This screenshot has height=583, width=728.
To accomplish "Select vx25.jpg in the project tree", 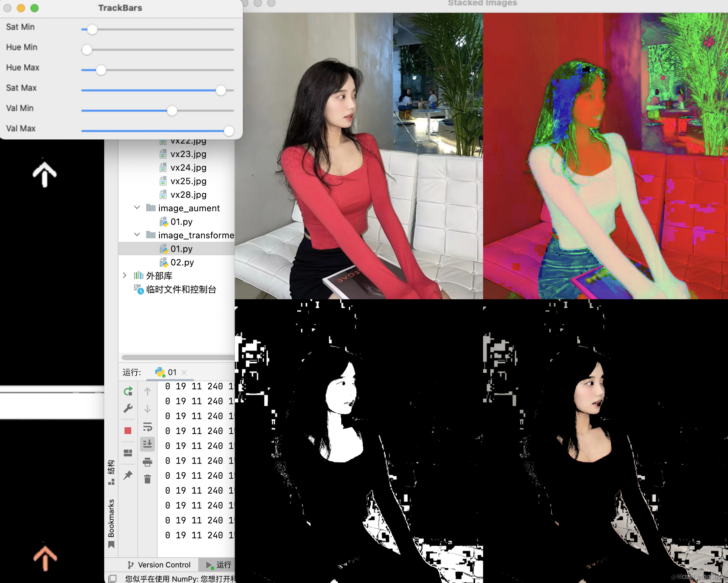I will (x=188, y=181).
